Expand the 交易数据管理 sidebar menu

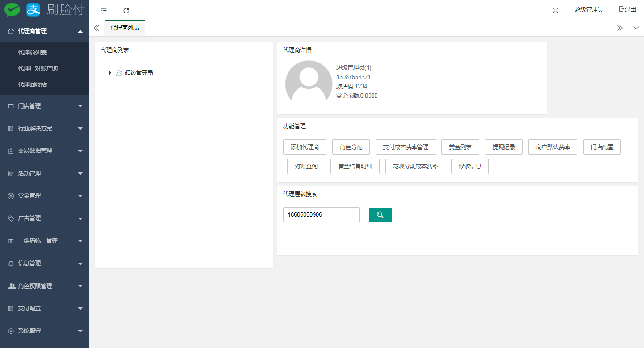click(44, 151)
